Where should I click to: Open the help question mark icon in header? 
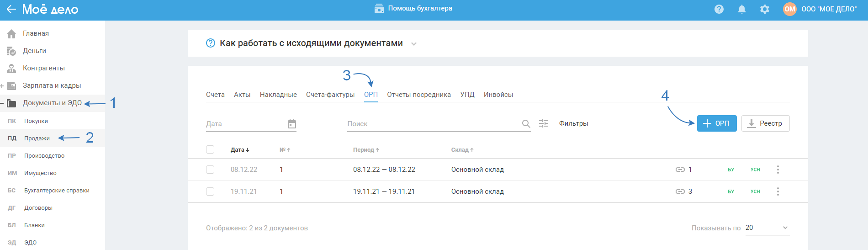click(719, 9)
